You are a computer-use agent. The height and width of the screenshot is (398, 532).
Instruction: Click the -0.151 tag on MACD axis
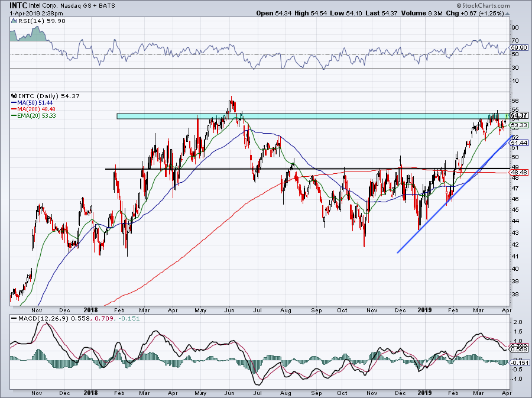[520, 363]
